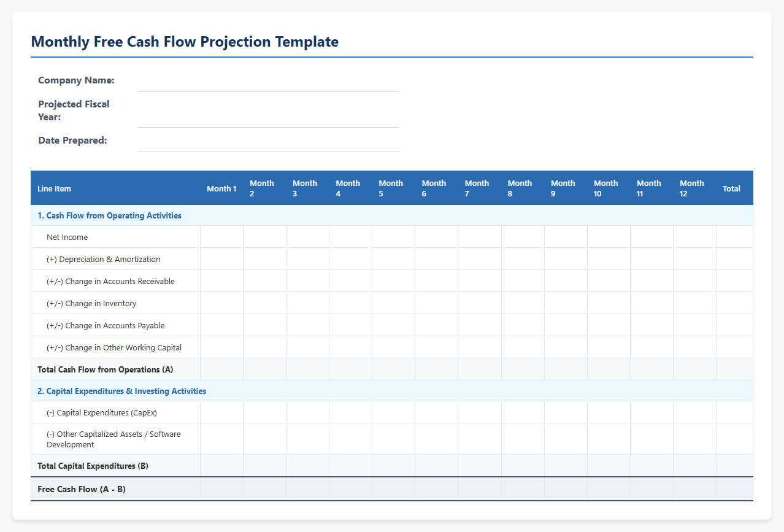Select the Net Income cell under Total
The image size is (784, 532).
pos(734,237)
